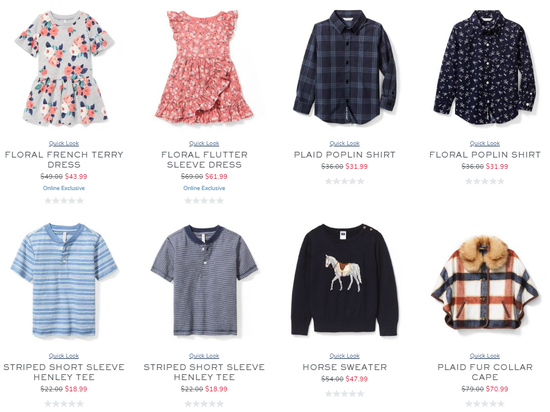Image resolution: width=550 pixels, height=412 pixels.
Task: Open the Floral Flutter Sleeve Dress image
Action: tap(204, 67)
